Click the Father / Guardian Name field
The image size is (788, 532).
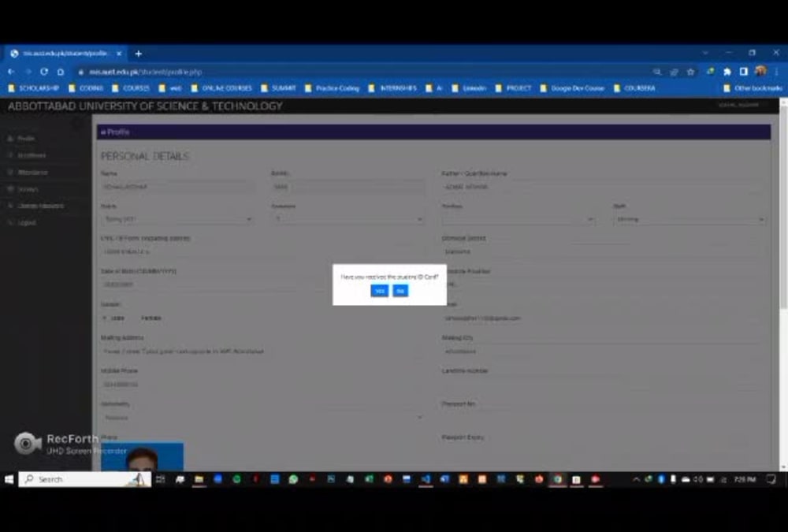tap(604, 187)
